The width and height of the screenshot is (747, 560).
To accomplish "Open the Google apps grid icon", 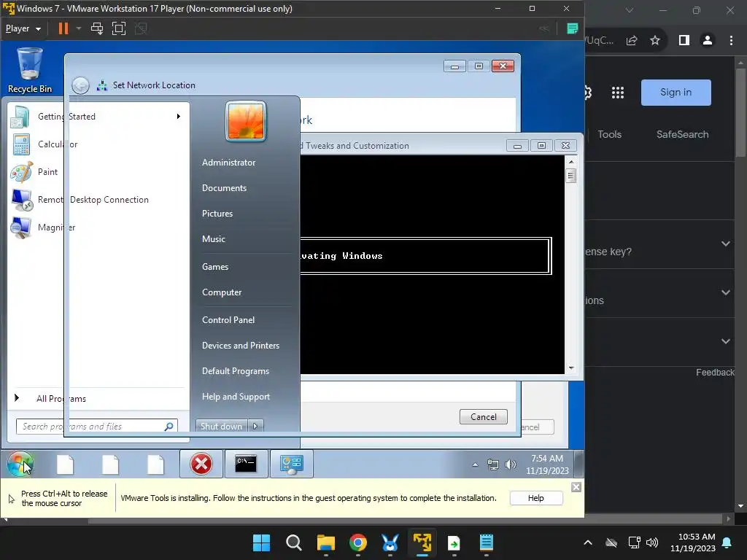I will pyautogui.click(x=618, y=93).
